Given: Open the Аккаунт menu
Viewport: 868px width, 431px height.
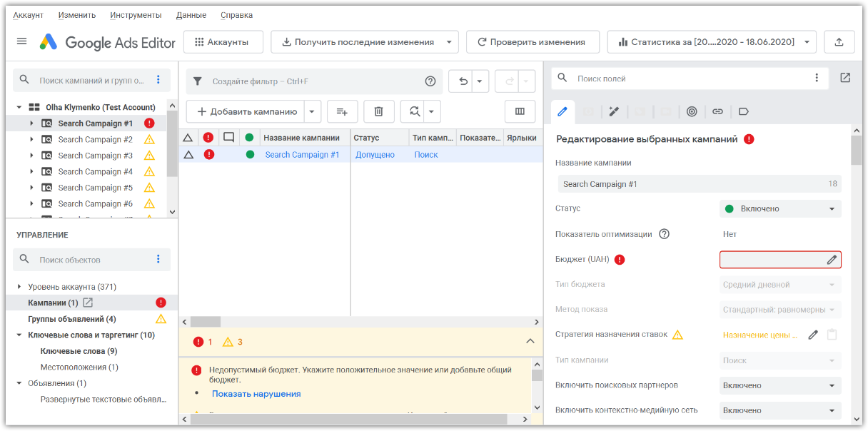Looking at the screenshot, I should (x=28, y=15).
